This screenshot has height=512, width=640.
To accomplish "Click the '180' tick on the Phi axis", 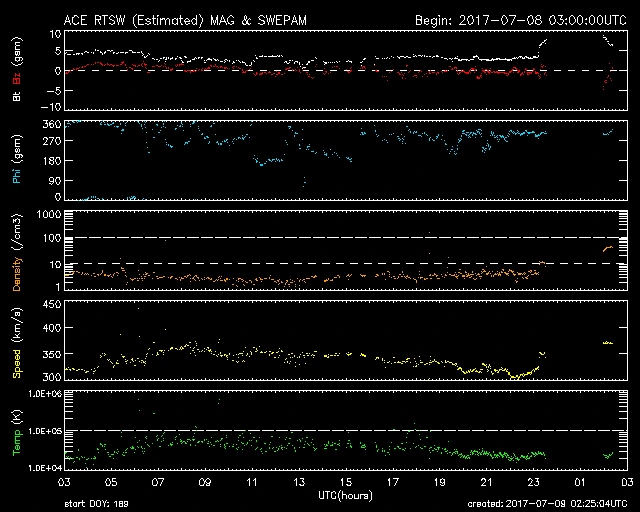I will [x=52, y=161].
